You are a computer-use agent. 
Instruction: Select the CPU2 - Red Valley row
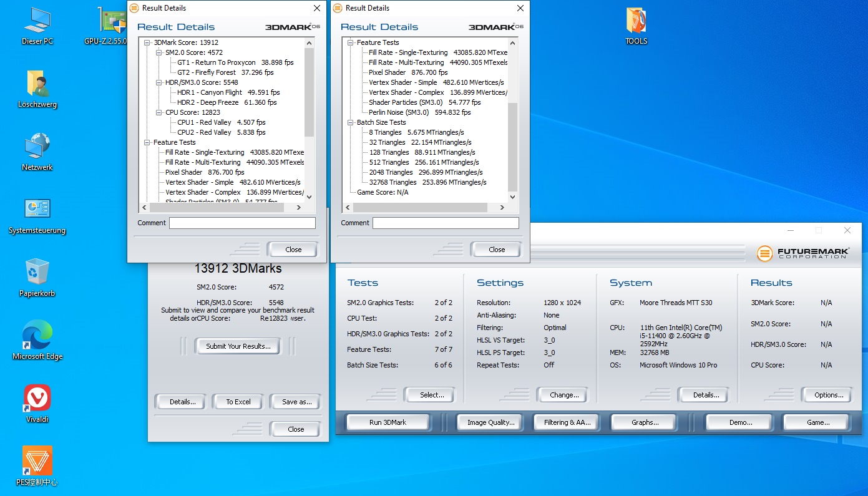[x=221, y=132]
